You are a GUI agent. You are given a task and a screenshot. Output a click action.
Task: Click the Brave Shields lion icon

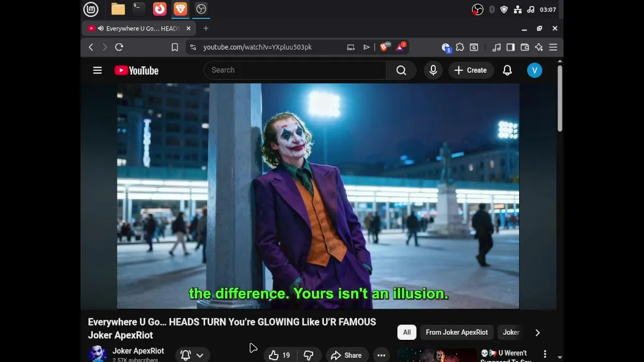384,47
